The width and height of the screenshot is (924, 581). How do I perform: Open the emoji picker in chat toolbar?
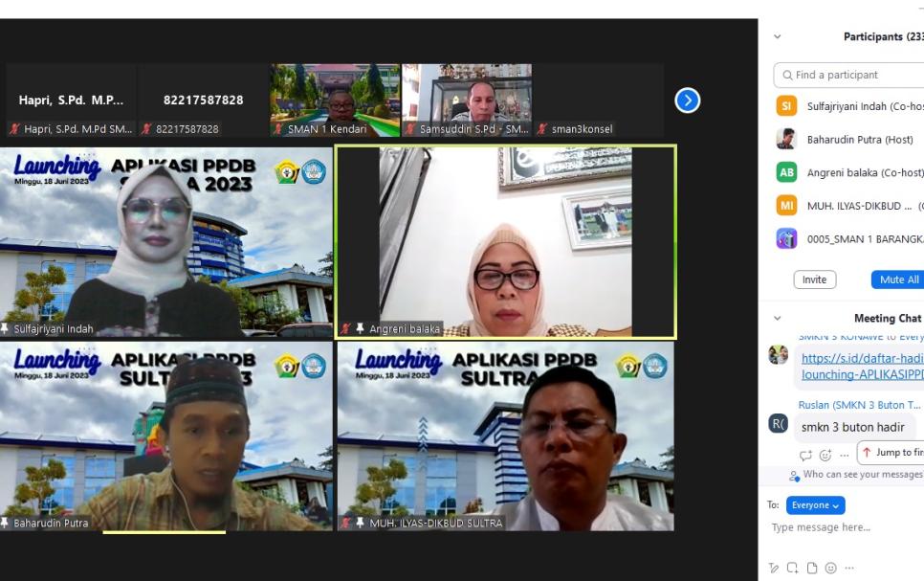pyautogui.click(x=829, y=568)
